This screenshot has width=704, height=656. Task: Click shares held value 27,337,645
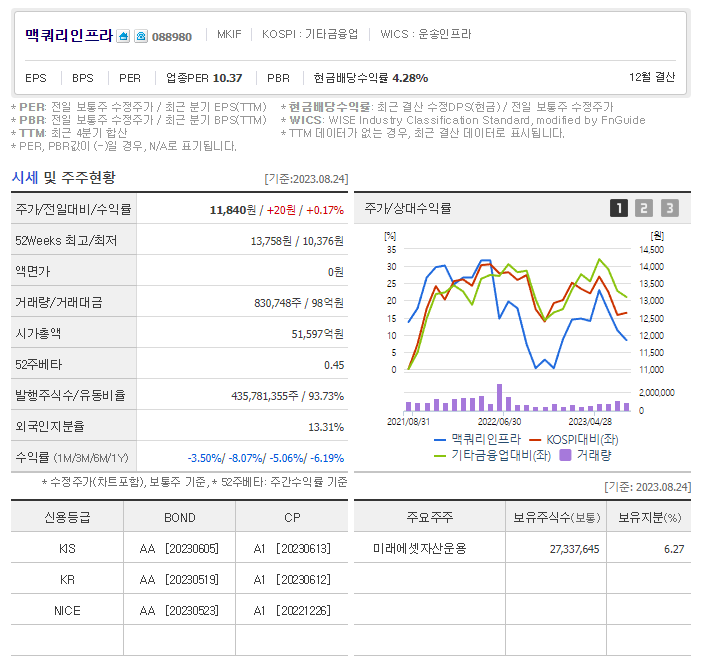pyautogui.click(x=574, y=549)
